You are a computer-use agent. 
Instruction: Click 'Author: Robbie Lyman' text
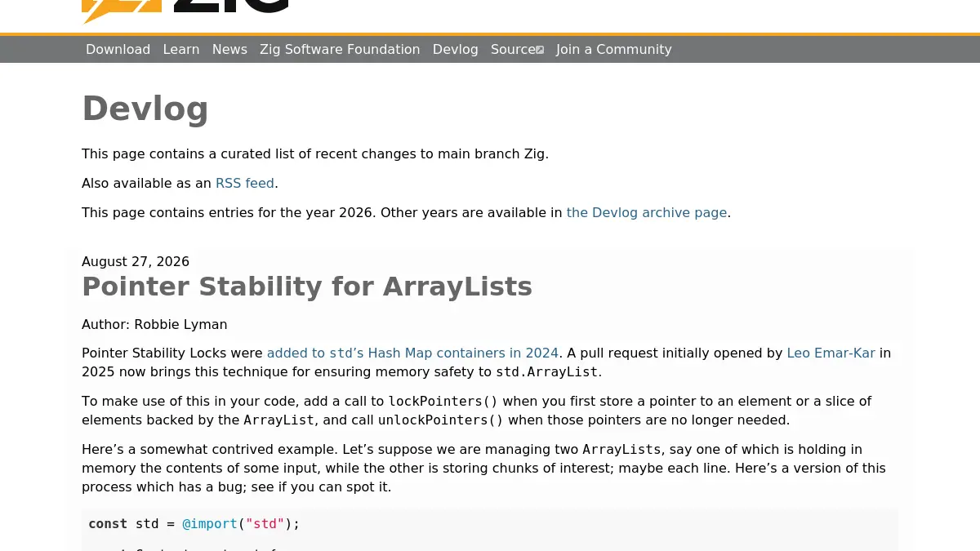click(154, 324)
